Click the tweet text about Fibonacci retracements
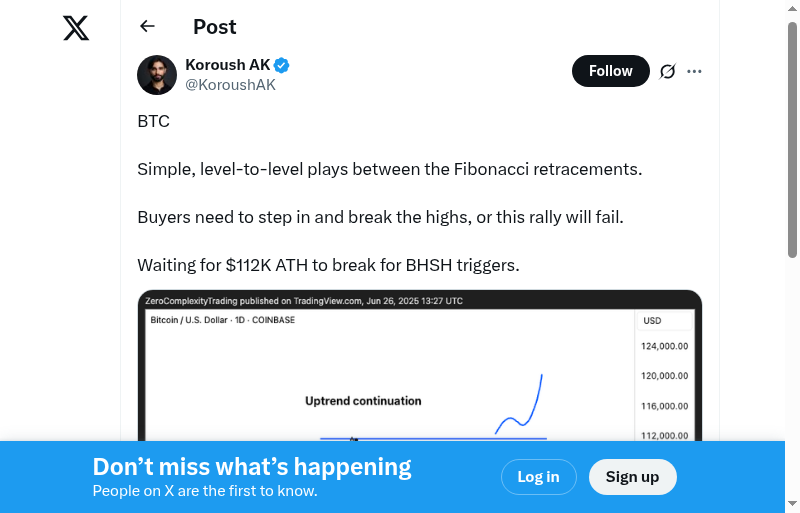Screen dimensions: 800x513 389,169
